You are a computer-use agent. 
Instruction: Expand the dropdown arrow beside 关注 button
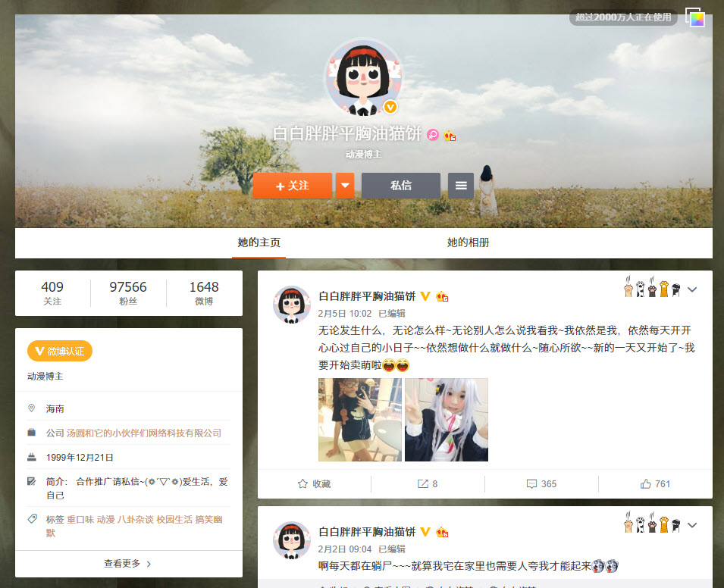click(x=345, y=186)
